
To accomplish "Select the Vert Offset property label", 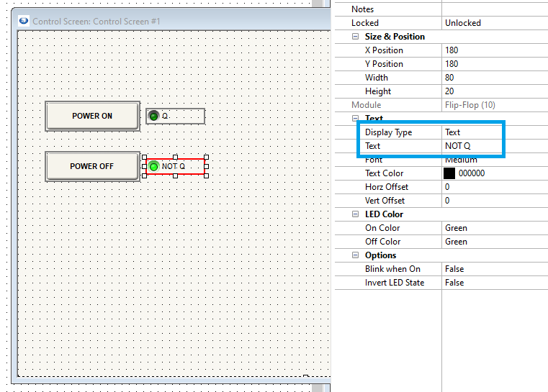I will tap(385, 201).
